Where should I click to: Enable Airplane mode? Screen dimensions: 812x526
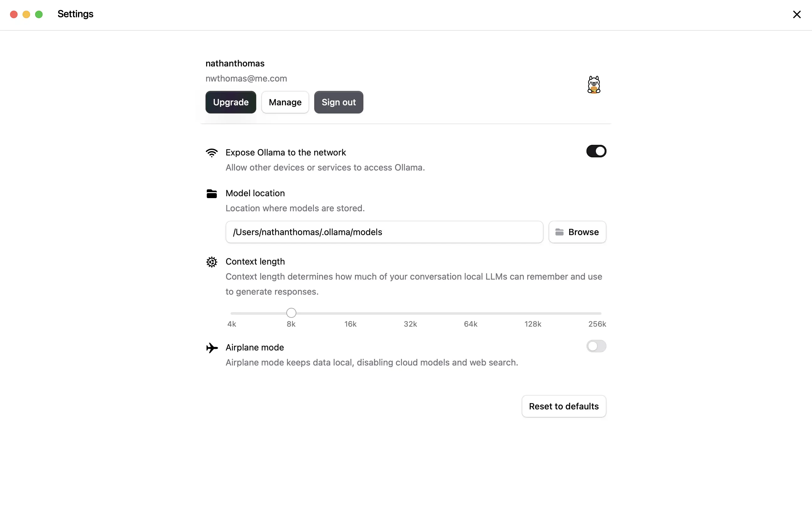point(596,346)
